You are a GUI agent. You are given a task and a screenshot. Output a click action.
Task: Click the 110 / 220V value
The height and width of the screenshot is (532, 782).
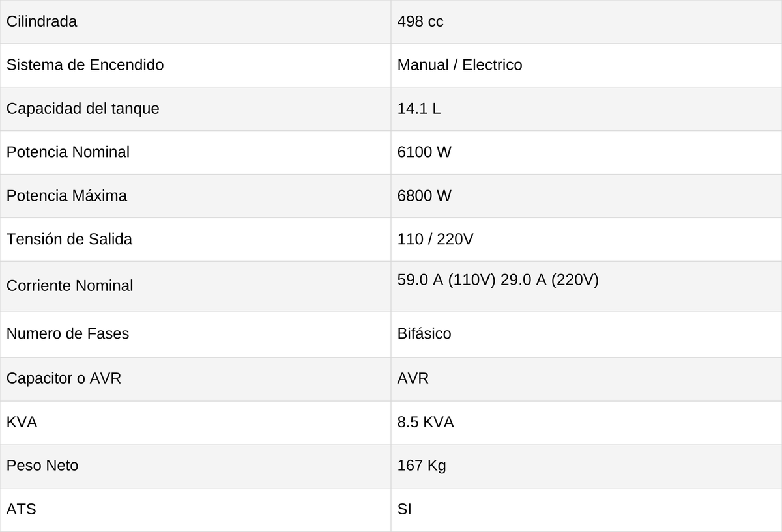[x=435, y=239]
